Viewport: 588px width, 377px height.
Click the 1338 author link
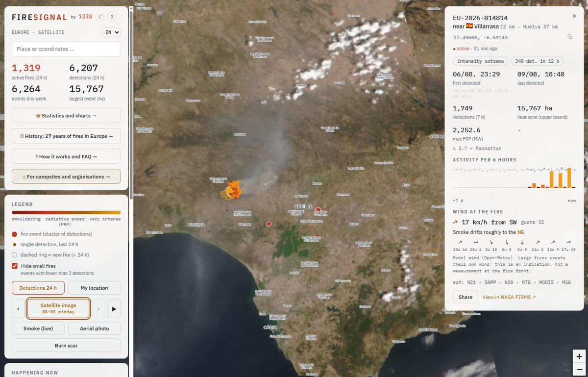(85, 17)
